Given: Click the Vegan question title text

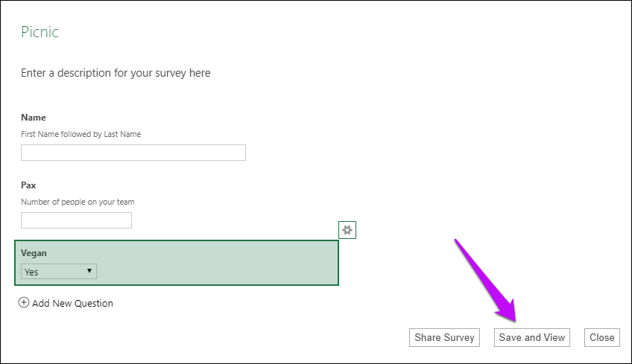Looking at the screenshot, I should coord(34,253).
